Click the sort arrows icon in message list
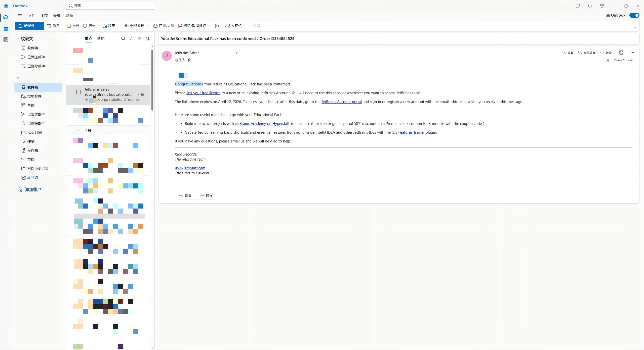The width and height of the screenshot is (644, 350). click(147, 38)
